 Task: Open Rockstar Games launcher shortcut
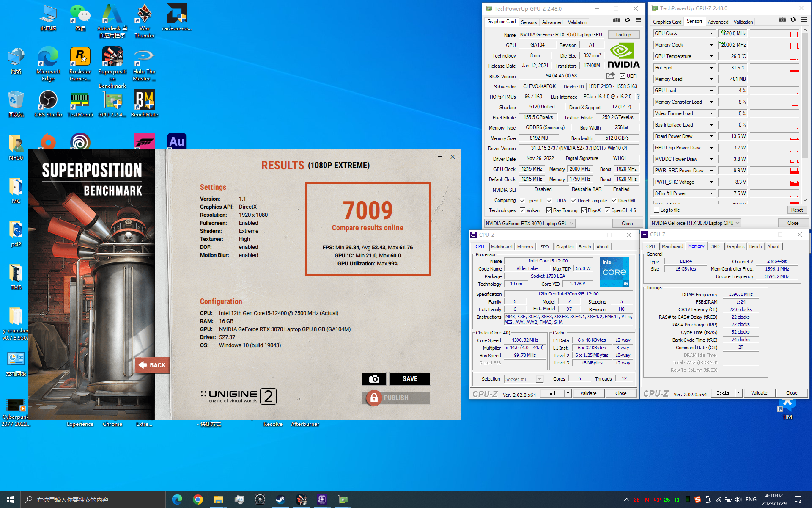80,64
